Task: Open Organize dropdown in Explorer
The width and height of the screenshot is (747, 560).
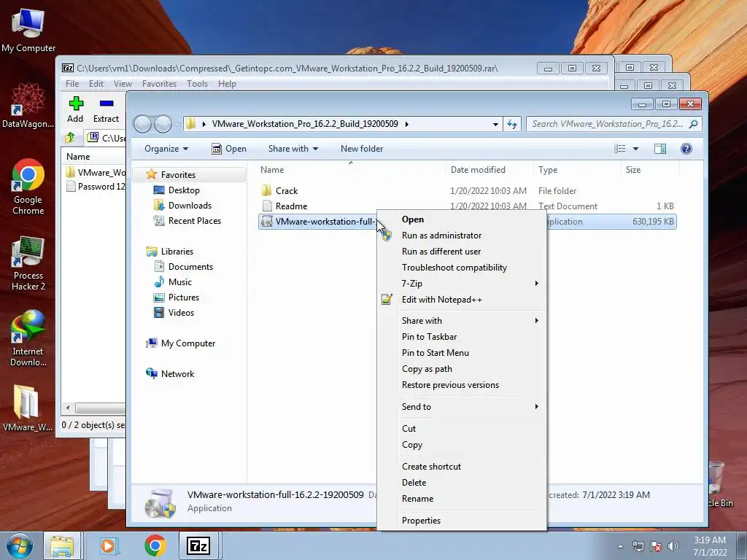Action: [166, 149]
